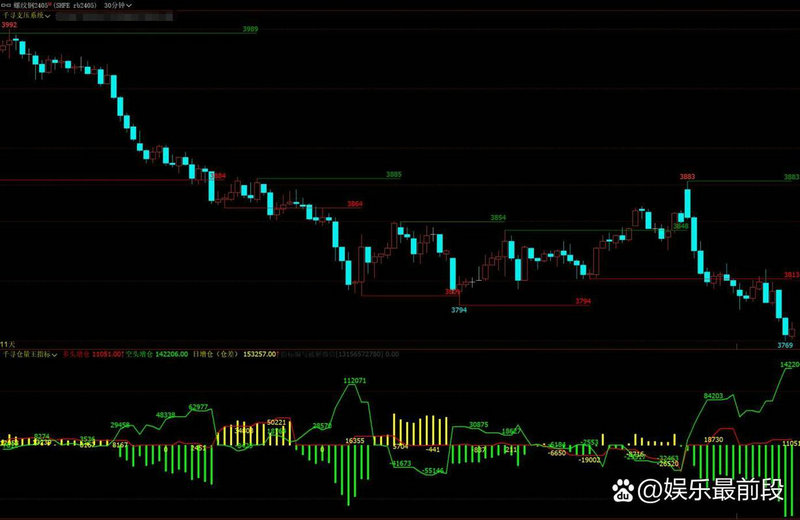
Task: Click the green 3989 resistance level label
Action: 250,30
